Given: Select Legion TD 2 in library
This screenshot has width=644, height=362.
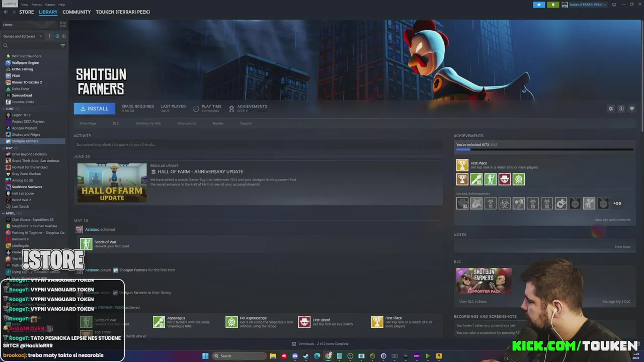Looking at the screenshot, I should tap(21, 115).
